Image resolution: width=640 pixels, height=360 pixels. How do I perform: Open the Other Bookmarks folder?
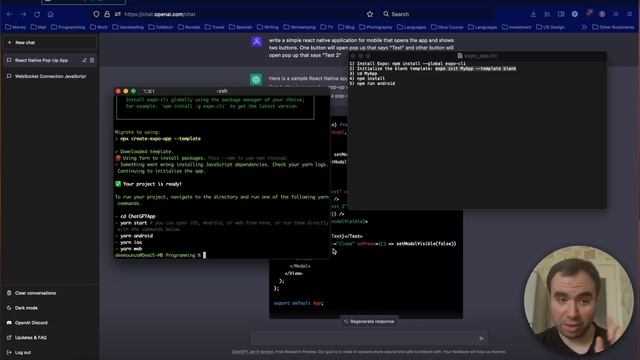coord(613,27)
